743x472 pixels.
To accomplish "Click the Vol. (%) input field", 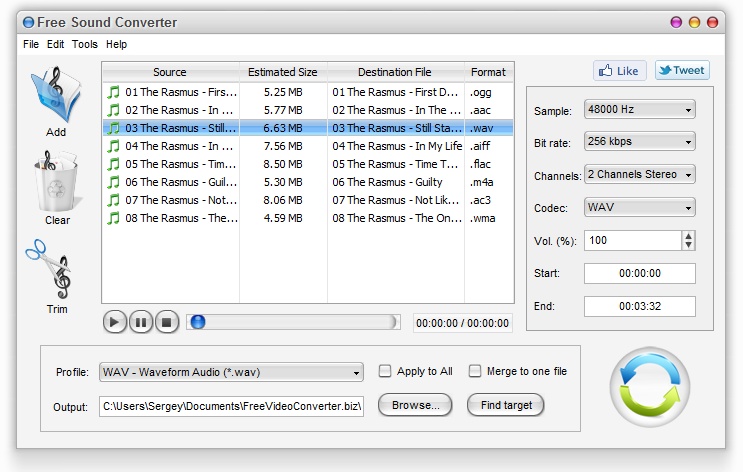I will tap(633, 241).
